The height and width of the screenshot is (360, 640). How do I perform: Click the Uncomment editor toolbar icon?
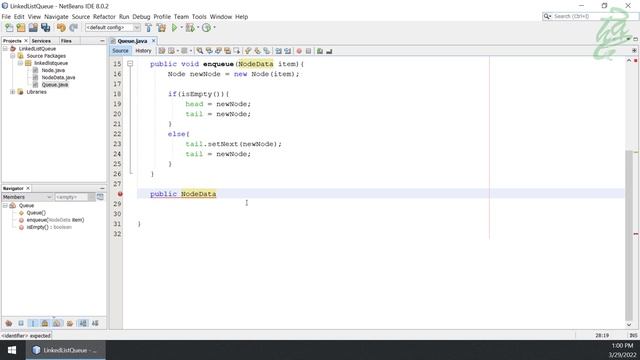pyautogui.click(x=329, y=51)
